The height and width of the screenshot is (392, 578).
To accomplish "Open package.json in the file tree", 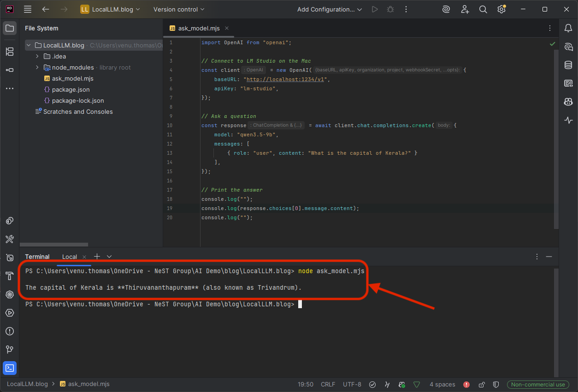I will [x=71, y=89].
